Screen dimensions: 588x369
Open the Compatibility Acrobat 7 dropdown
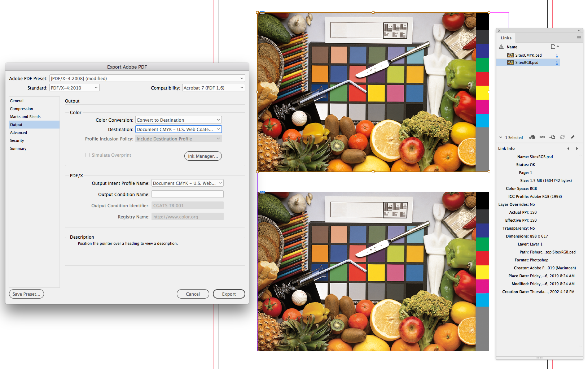[214, 88]
